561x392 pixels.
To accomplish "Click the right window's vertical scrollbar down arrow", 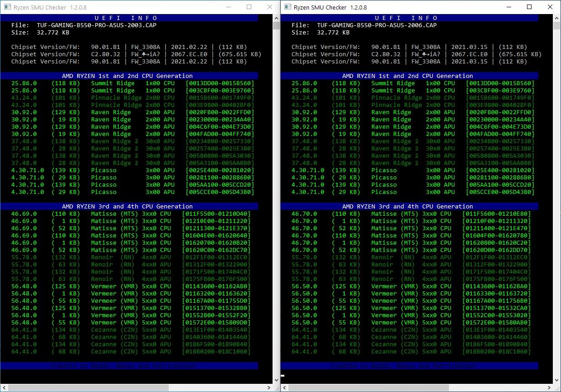I will 557,380.
